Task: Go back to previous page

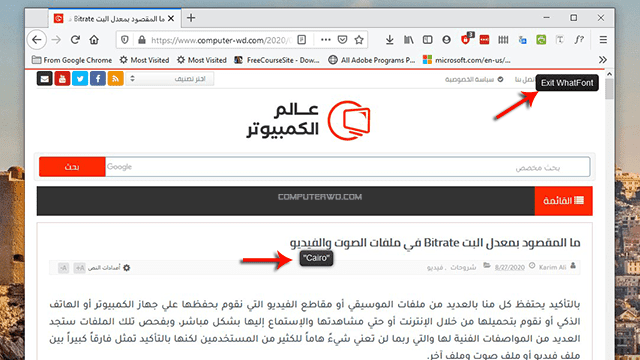Action: [x=37, y=40]
